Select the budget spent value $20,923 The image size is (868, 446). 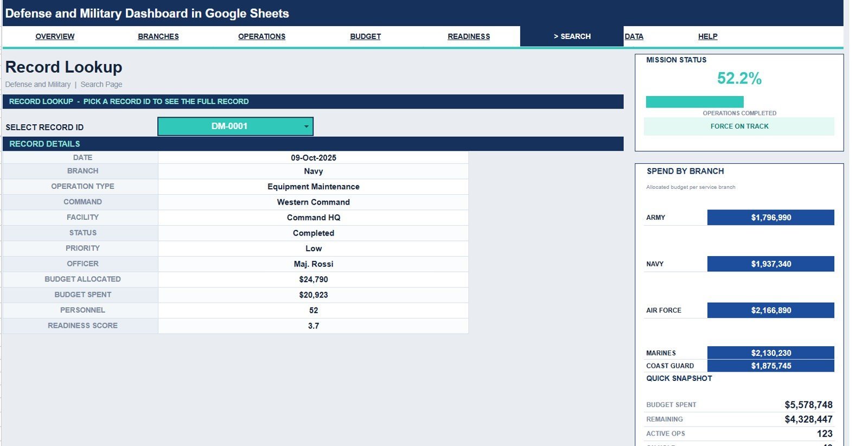[x=314, y=295]
